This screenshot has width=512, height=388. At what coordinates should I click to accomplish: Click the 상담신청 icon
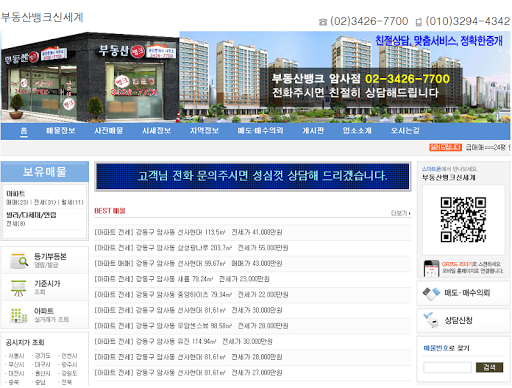pyautogui.click(x=431, y=320)
